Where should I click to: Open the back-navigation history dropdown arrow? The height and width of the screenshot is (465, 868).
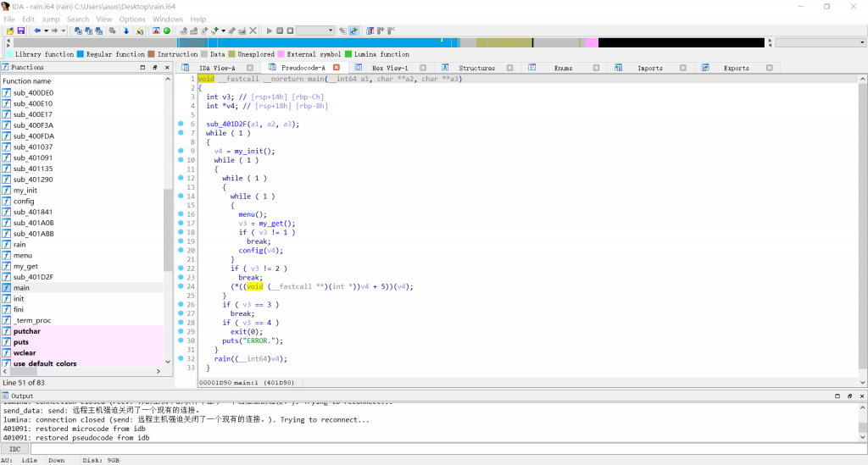(46, 31)
